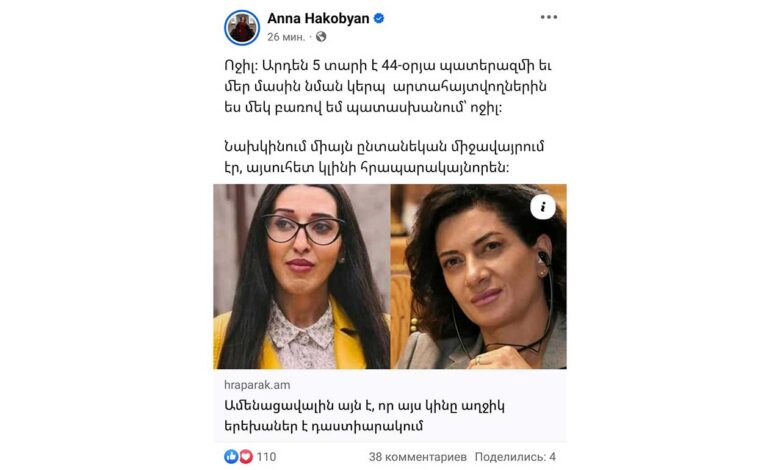The height and width of the screenshot is (470, 780).
Task: Click the info icon on link preview
Action: point(543,206)
